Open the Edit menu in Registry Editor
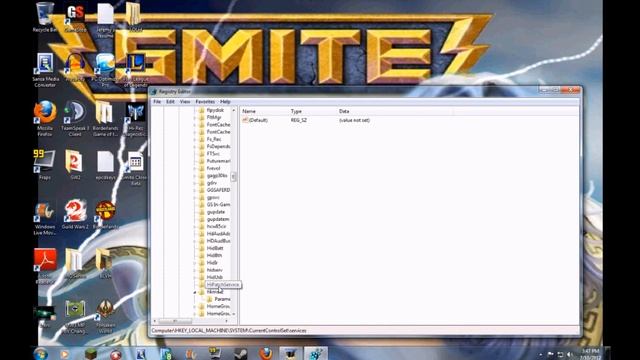 point(170,102)
